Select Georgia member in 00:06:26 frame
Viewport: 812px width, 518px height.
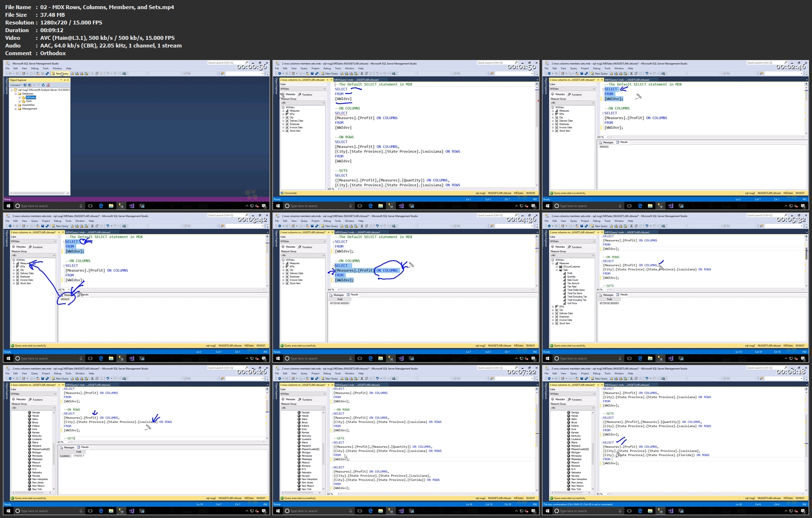point(36,412)
